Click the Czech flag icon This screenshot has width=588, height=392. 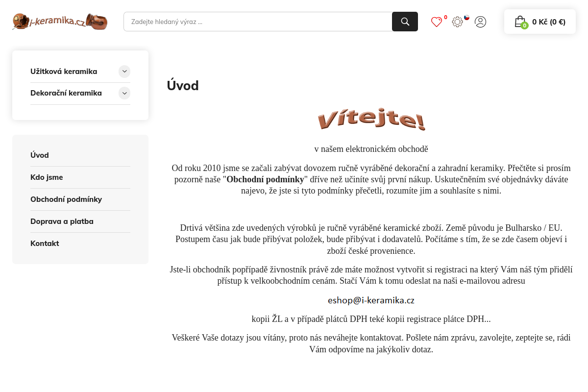(x=467, y=18)
